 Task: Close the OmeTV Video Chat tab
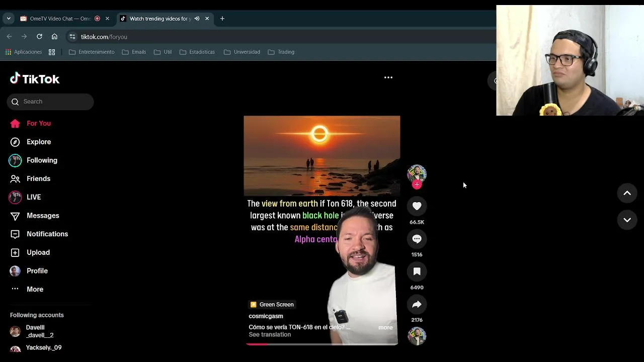tap(107, 19)
